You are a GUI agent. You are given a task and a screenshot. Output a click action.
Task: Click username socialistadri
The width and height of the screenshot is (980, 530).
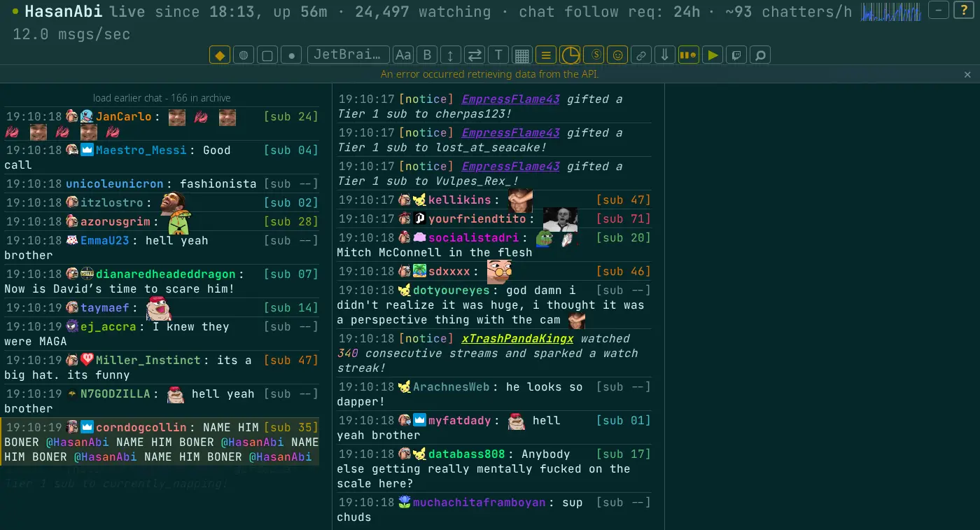tap(473, 238)
